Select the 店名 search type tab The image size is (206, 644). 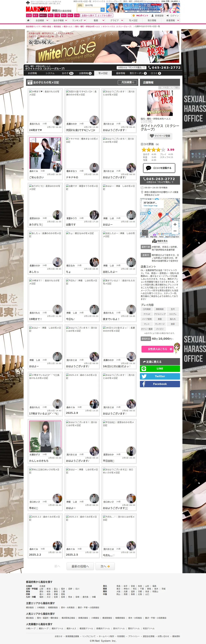(80, 5)
